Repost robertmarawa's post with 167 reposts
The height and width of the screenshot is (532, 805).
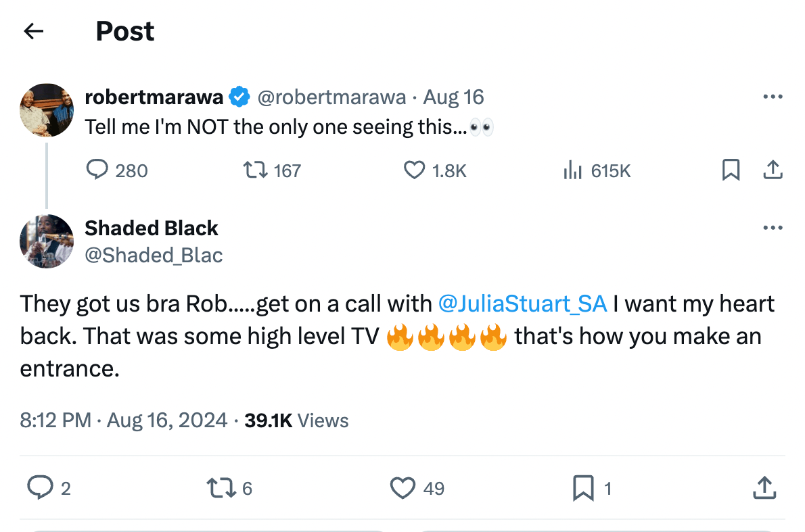coord(254,170)
